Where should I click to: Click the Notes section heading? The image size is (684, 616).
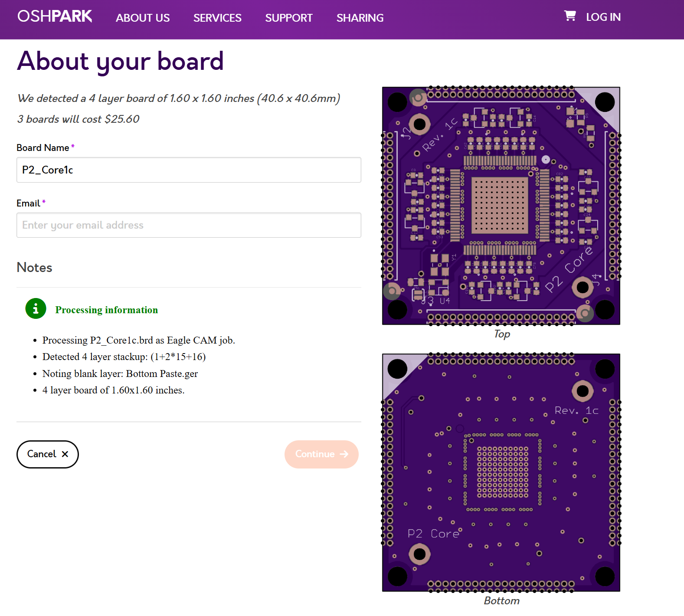point(34,268)
